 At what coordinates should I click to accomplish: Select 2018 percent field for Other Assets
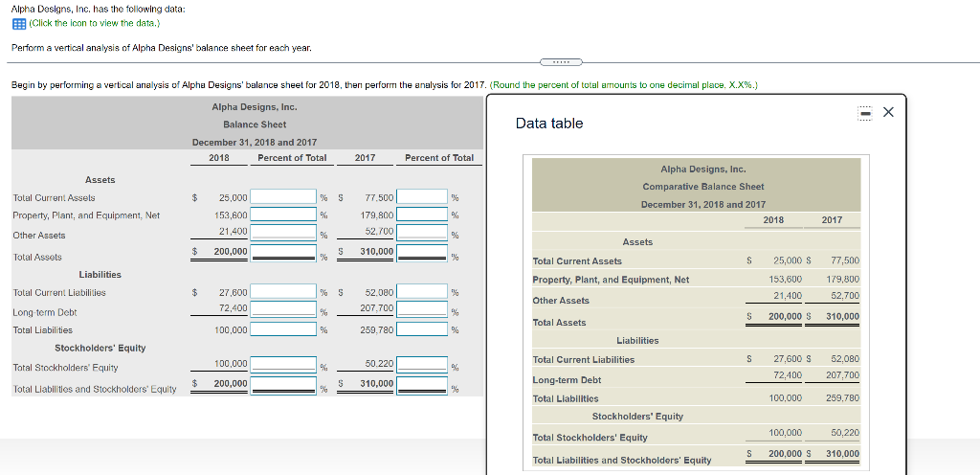coord(283,233)
